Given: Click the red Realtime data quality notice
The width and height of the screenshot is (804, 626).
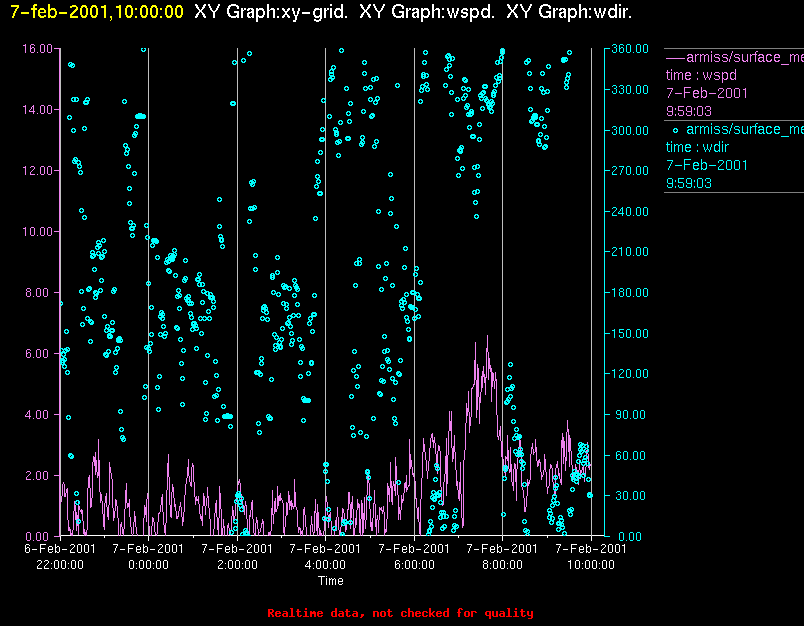Looking at the screenshot, I should (400, 613).
